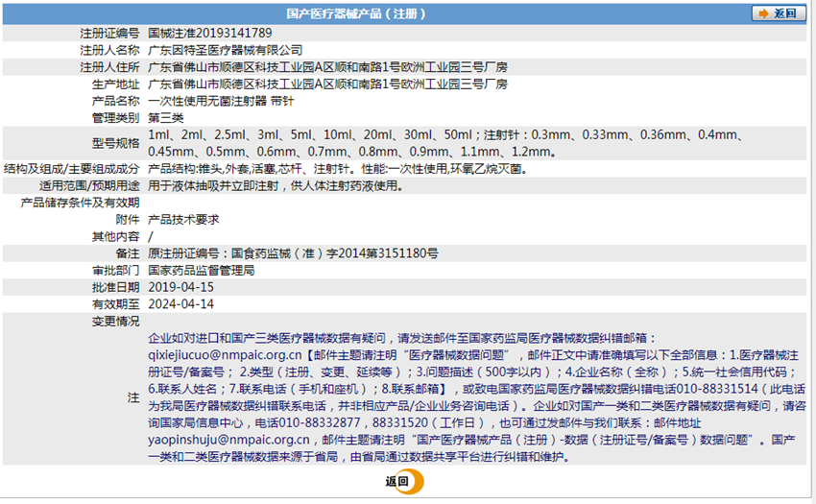816x504 pixels.
Task: Click the 生产地址 field label
Action: 115,84
